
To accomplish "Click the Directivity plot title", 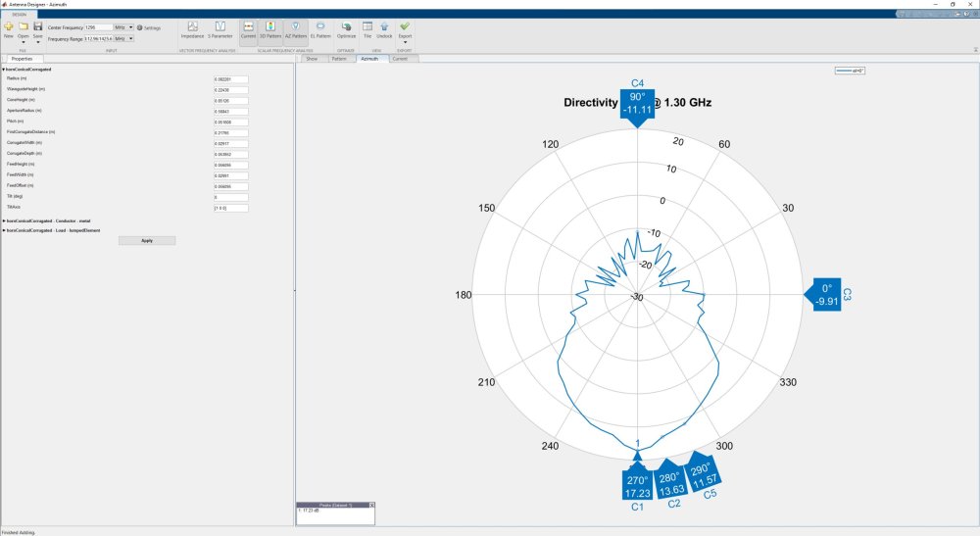I will point(638,103).
